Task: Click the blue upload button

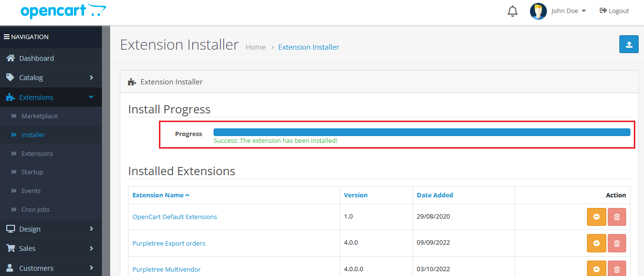Action: coord(629,44)
